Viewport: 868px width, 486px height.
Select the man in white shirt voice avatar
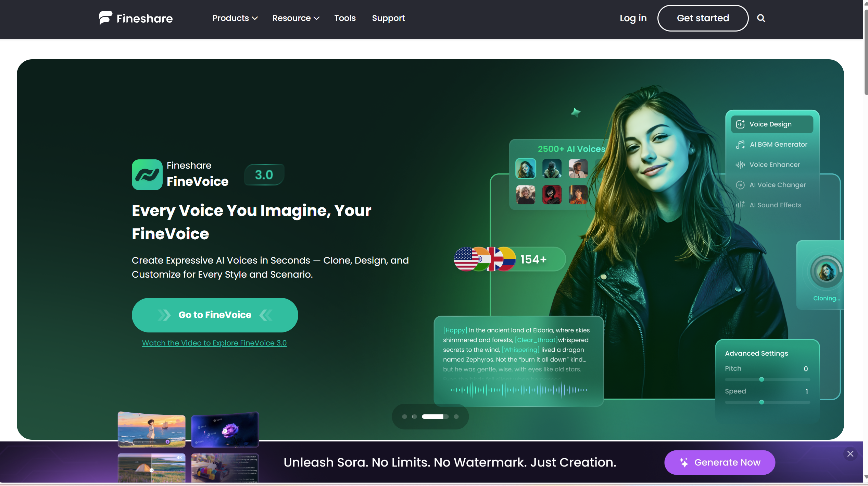(x=578, y=168)
